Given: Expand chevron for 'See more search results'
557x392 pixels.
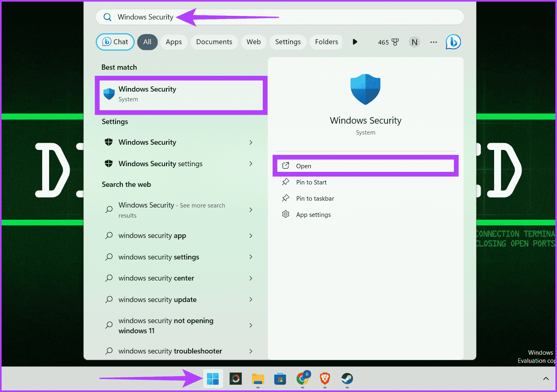Looking at the screenshot, I should pos(251,210).
